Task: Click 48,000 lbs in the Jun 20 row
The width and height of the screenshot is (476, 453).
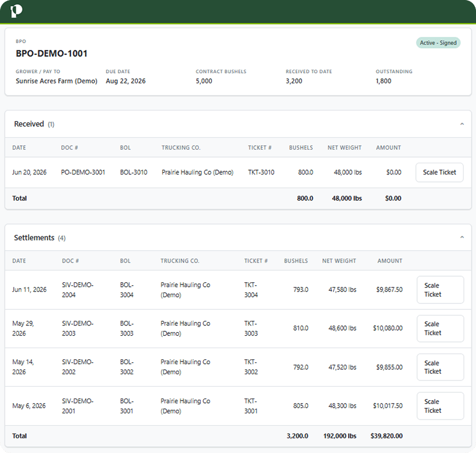Action: [348, 172]
